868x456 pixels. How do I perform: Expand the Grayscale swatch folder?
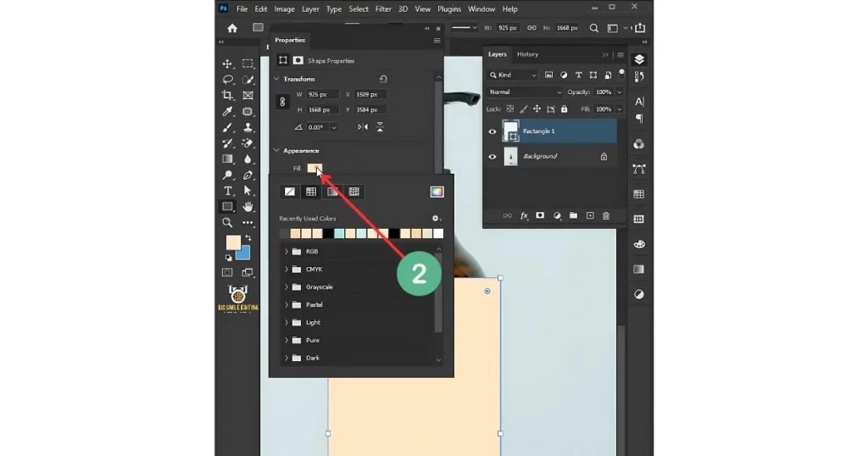(x=287, y=287)
